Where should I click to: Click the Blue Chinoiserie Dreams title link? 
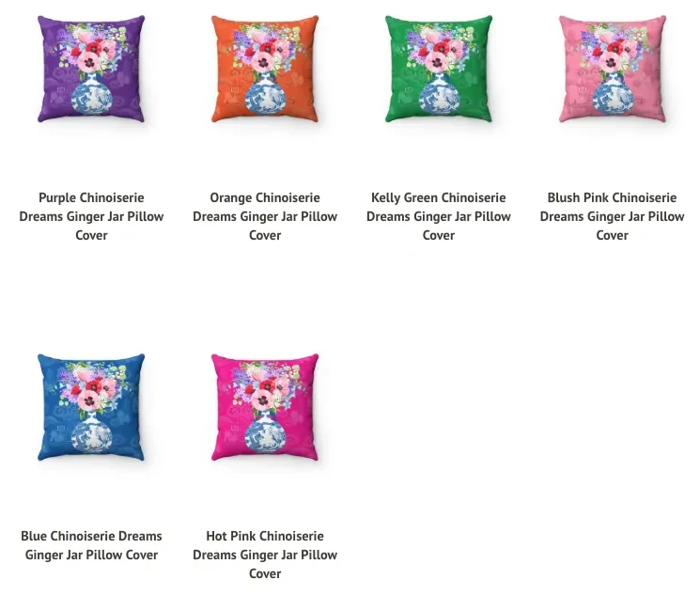[x=91, y=545]
